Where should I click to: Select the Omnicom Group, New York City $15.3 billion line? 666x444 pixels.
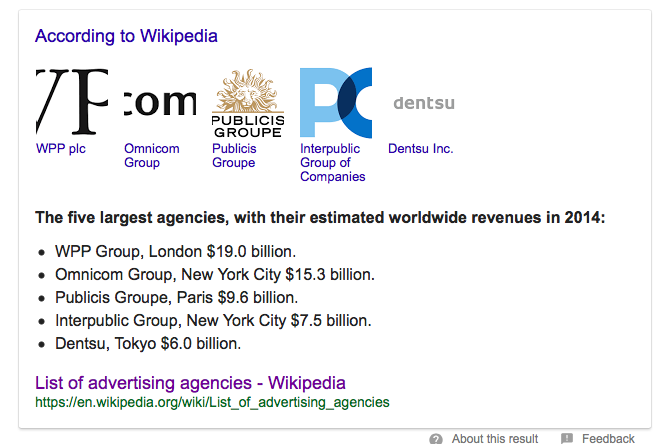(x=215, y=274)
